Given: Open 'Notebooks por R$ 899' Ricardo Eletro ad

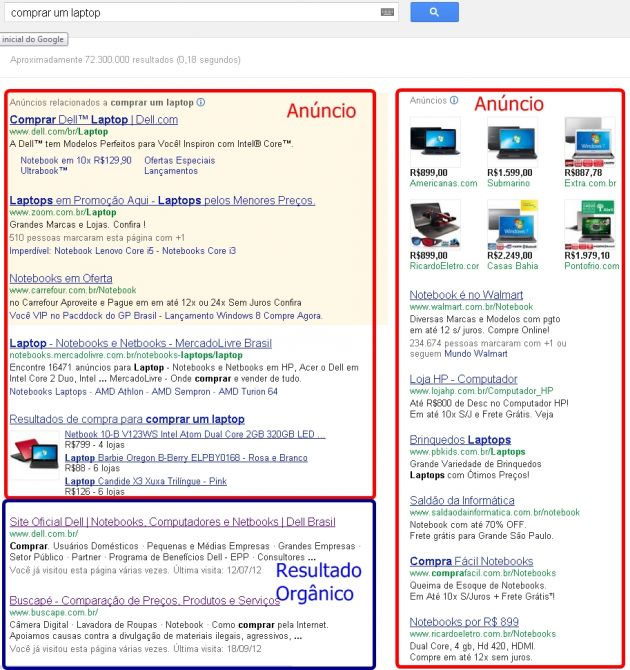Looking at the screenshot, I should point(464,622).
